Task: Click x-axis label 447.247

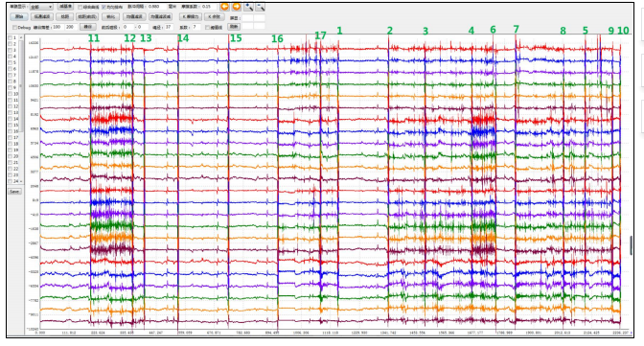Action: click(155, 333)
